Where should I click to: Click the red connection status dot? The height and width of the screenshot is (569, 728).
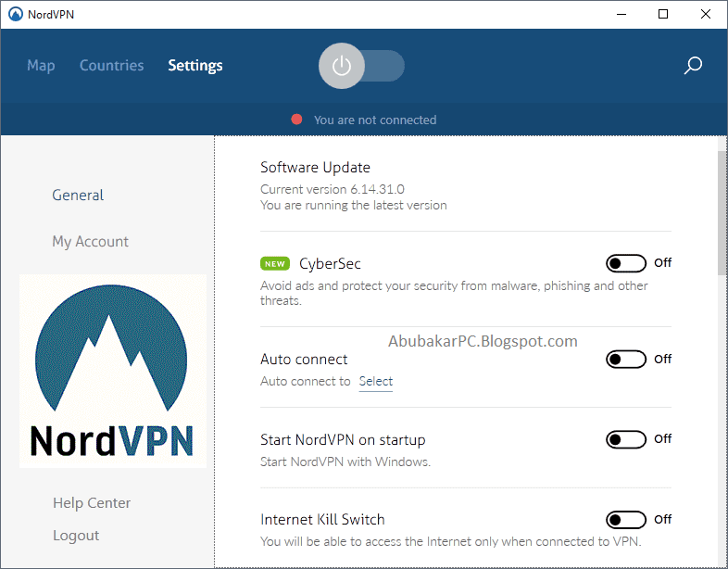[296, 120]
